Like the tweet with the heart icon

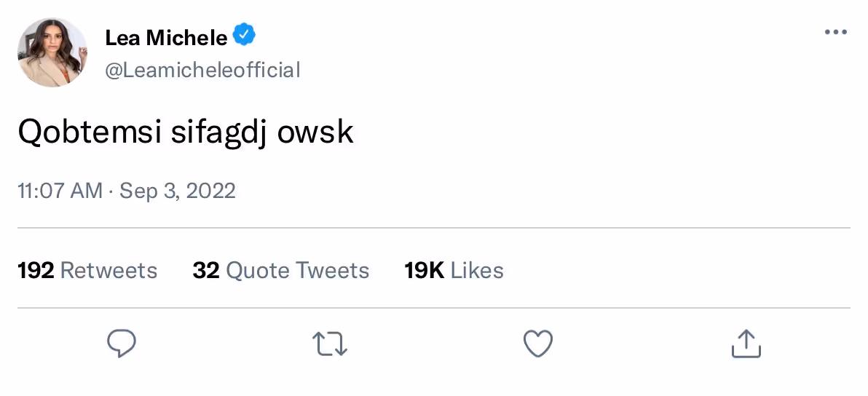pos(538,344)
